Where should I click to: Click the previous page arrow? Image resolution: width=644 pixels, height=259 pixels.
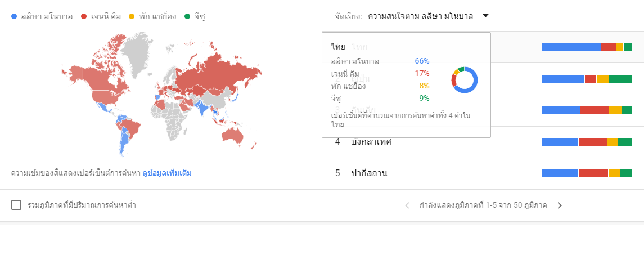pyautogui.click(x=407, y=206)
